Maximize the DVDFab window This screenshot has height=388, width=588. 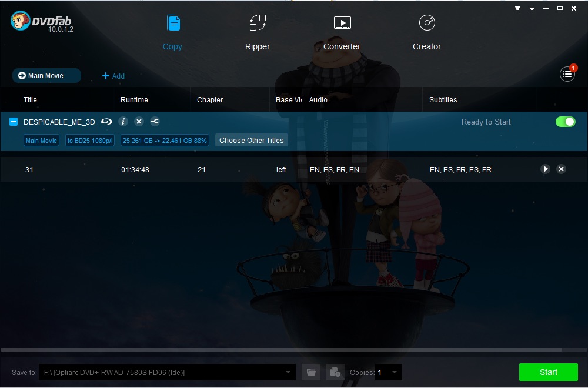pos(560,8)
